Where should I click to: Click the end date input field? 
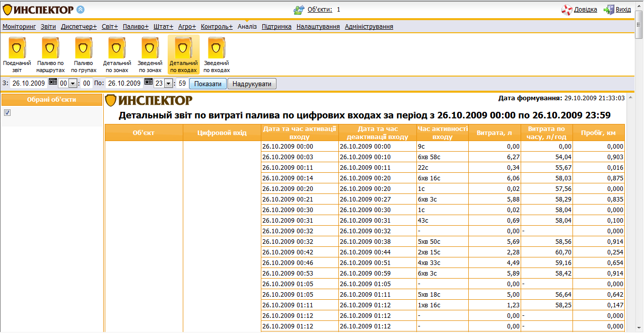tap(124, 84)
